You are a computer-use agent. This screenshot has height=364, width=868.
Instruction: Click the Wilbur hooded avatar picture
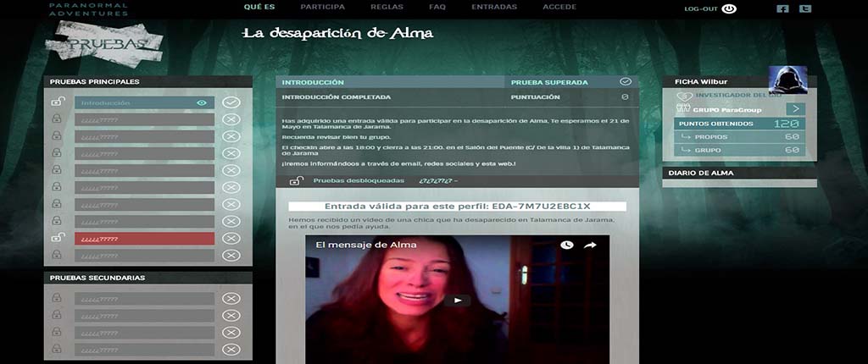[x=787, y=80]
